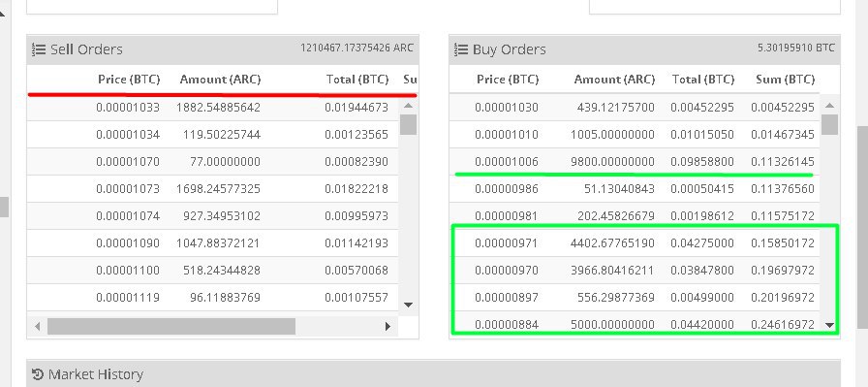Sort buy orders by Sum (BTC) header

point(785,80)
